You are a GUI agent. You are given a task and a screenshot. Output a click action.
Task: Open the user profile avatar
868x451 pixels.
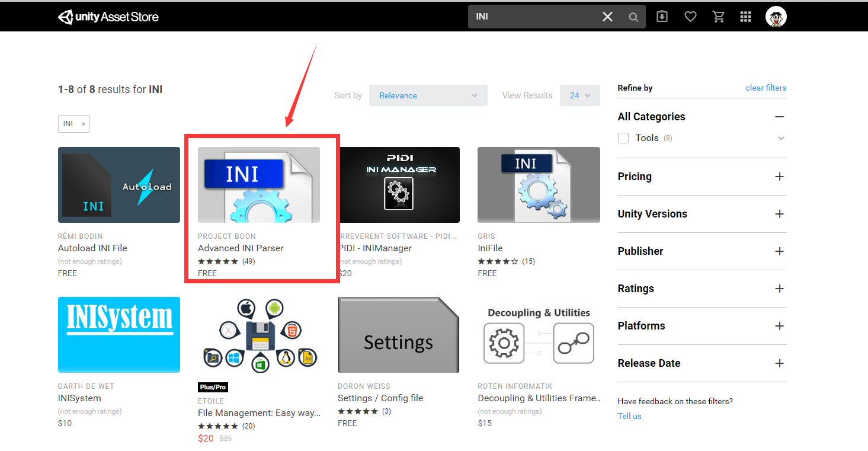776,17
